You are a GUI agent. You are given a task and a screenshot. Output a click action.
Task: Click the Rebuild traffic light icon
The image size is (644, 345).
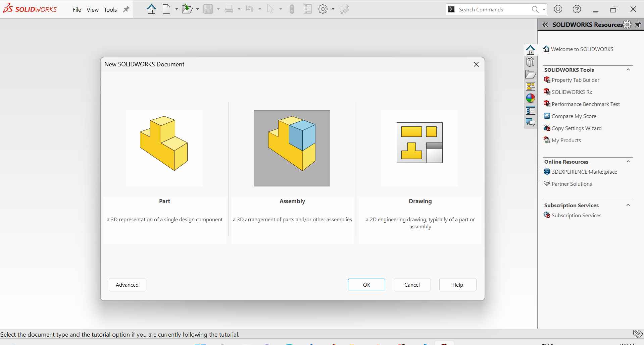pyautogui.click(x=292, y=9)
